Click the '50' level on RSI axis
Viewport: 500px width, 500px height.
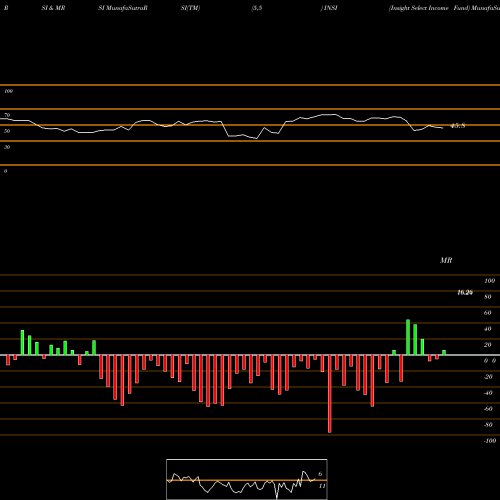[x=7, y=131]
